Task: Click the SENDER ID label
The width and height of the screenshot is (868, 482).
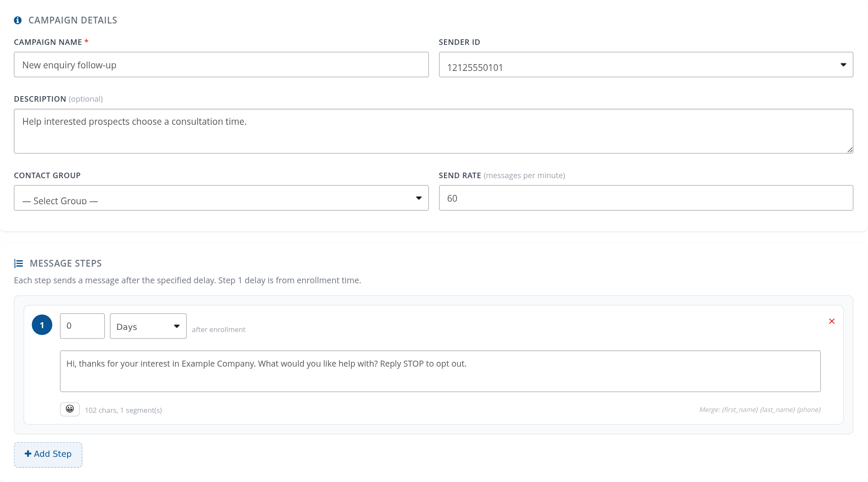Action: click(x=459, y=42)
